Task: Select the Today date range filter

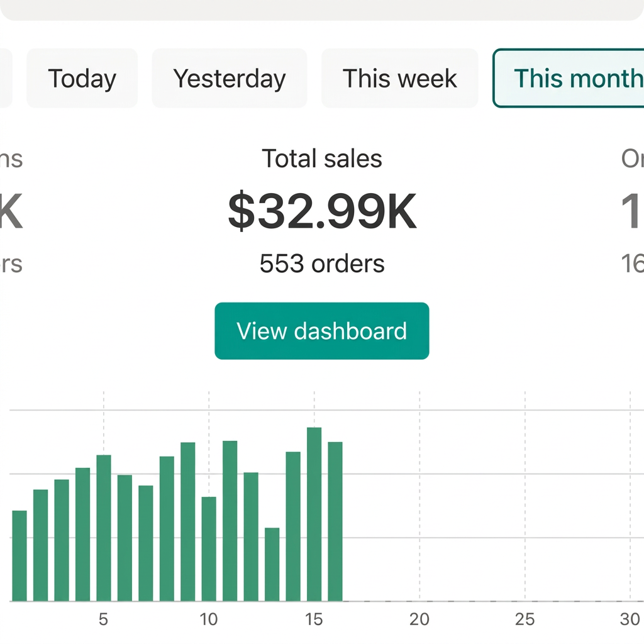Action: pyautogui.click(x=82, y=78)
